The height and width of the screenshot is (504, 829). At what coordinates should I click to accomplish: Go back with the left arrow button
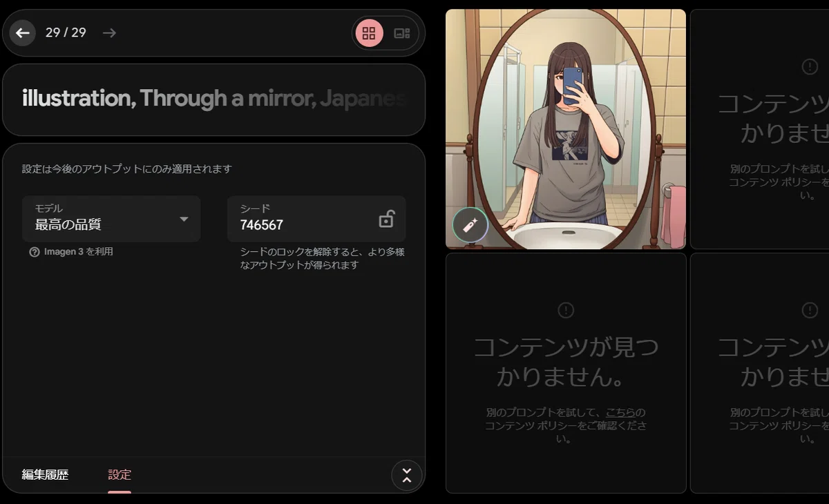pyautogui.click(x=23, y=32)
